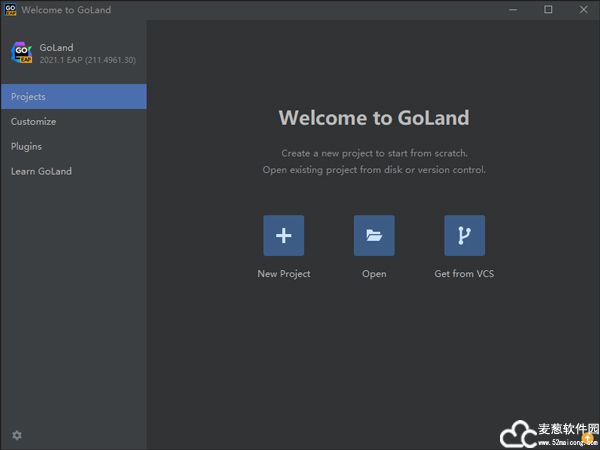The height and width of the screenshot is (450, 600).
Task: Click the version text 2021.1 EAP
Action: coord(88,60)
